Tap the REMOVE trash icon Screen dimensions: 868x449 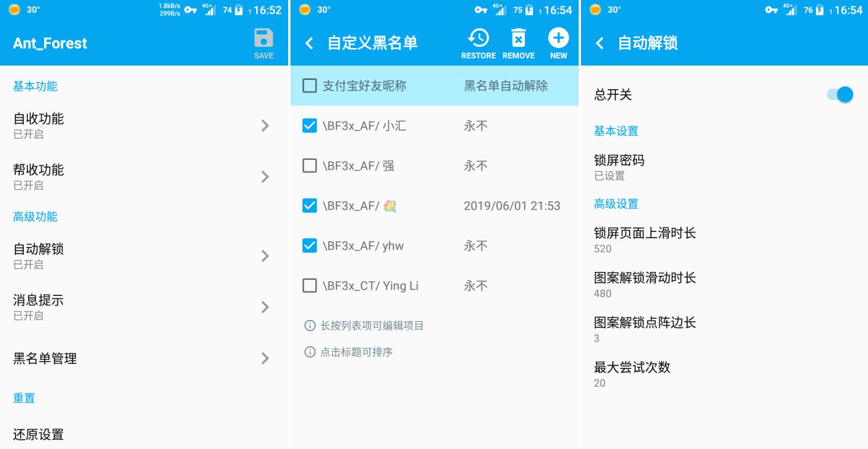pos(518,39)
